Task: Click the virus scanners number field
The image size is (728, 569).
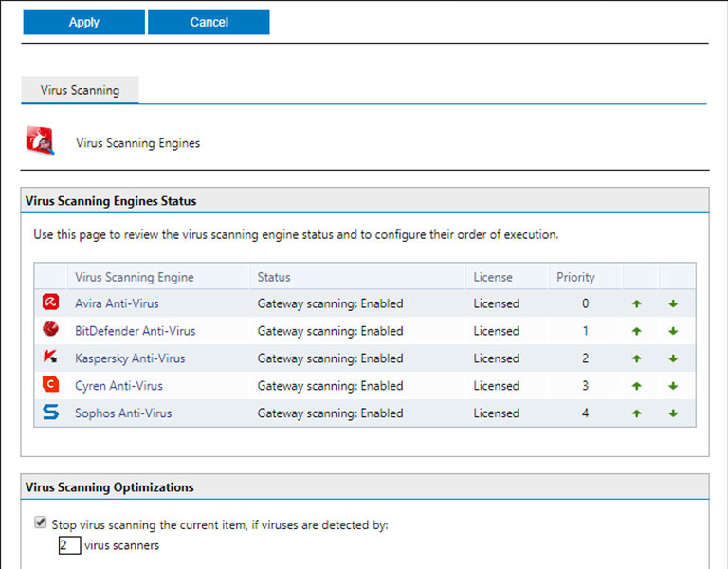Action: [x=69, y=545]
